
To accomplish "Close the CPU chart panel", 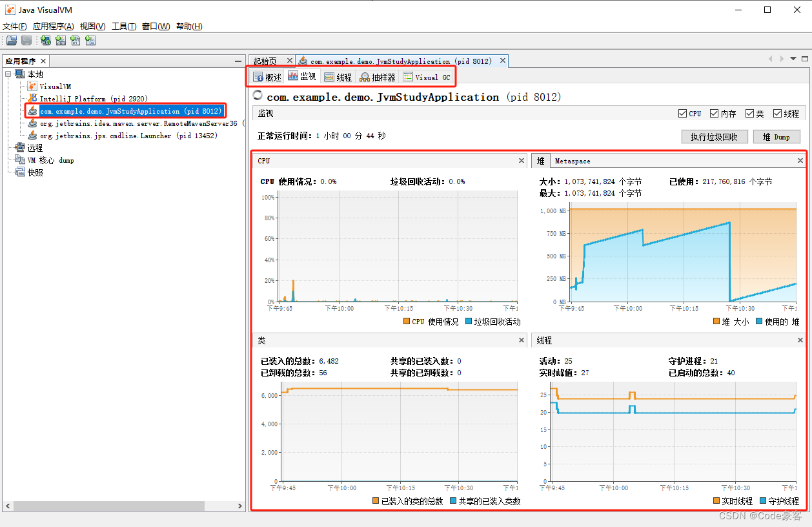I will (522, 161).
